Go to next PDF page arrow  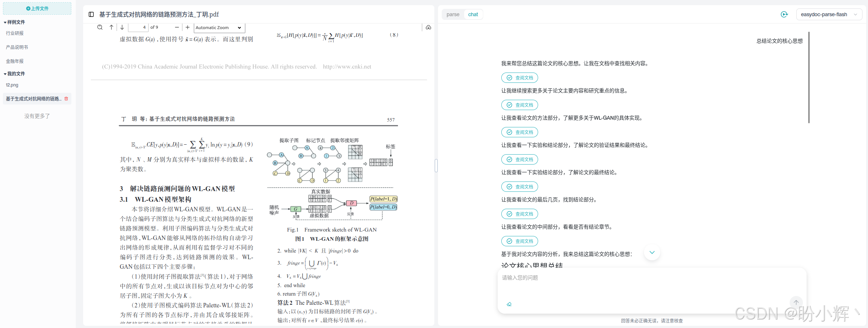point(122,27)
